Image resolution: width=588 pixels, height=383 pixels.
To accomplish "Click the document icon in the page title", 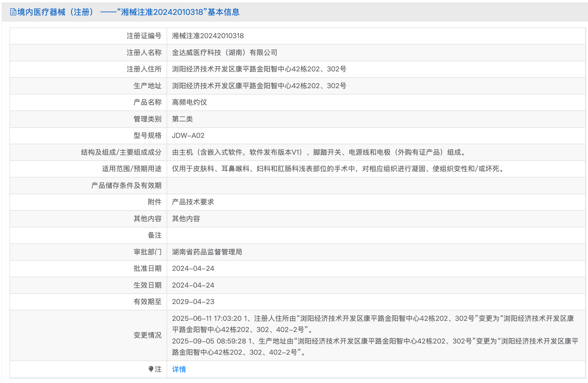I will [12, 12].
